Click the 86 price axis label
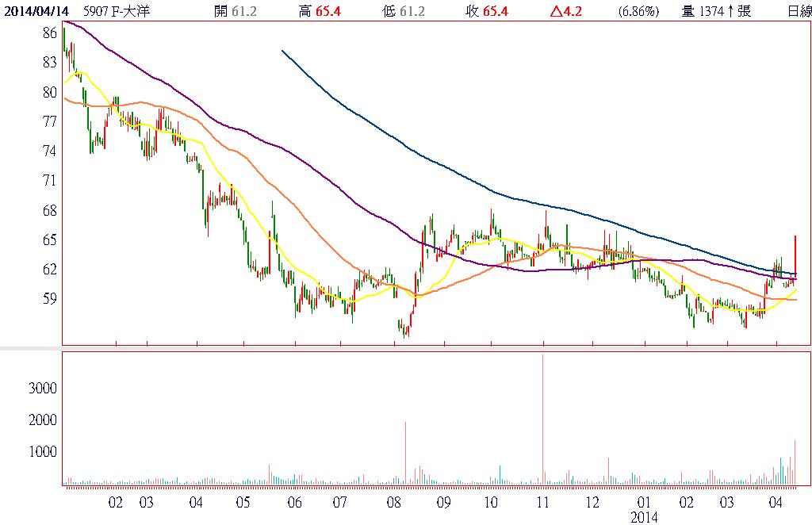The height and width of the screenshot is (525, 812). pos(50,33)
